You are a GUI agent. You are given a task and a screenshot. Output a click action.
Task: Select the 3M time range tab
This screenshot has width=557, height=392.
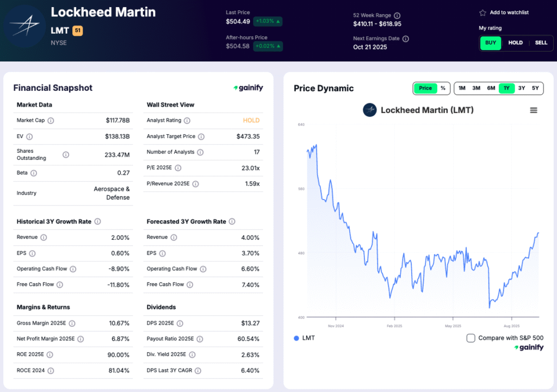click(x=476, y=88)
